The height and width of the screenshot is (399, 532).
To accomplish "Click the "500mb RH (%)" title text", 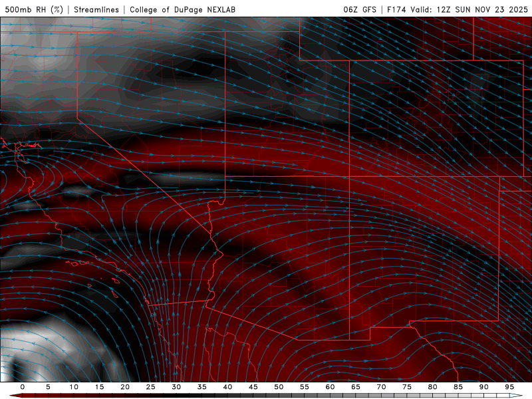I will (x=34, y=9).
